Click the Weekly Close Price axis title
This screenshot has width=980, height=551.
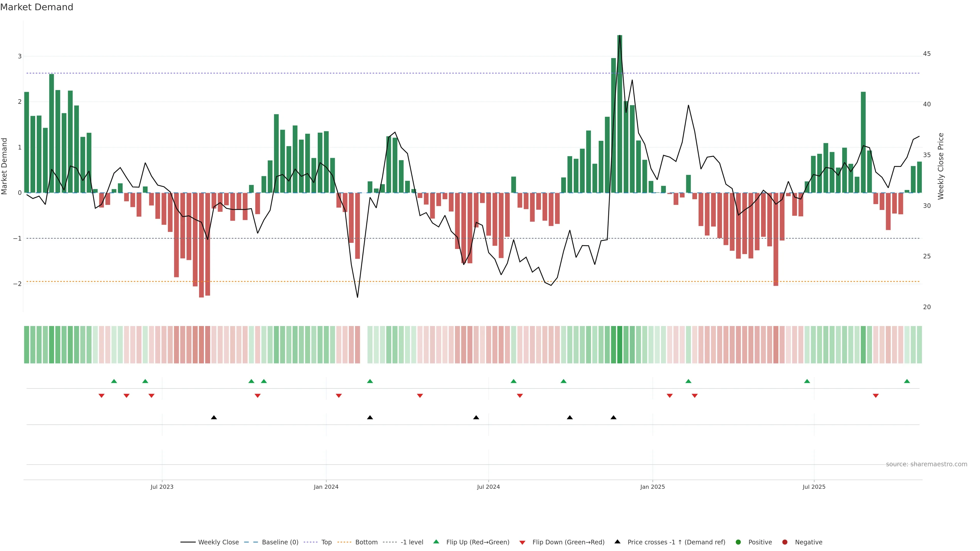[x=941, y=166]
